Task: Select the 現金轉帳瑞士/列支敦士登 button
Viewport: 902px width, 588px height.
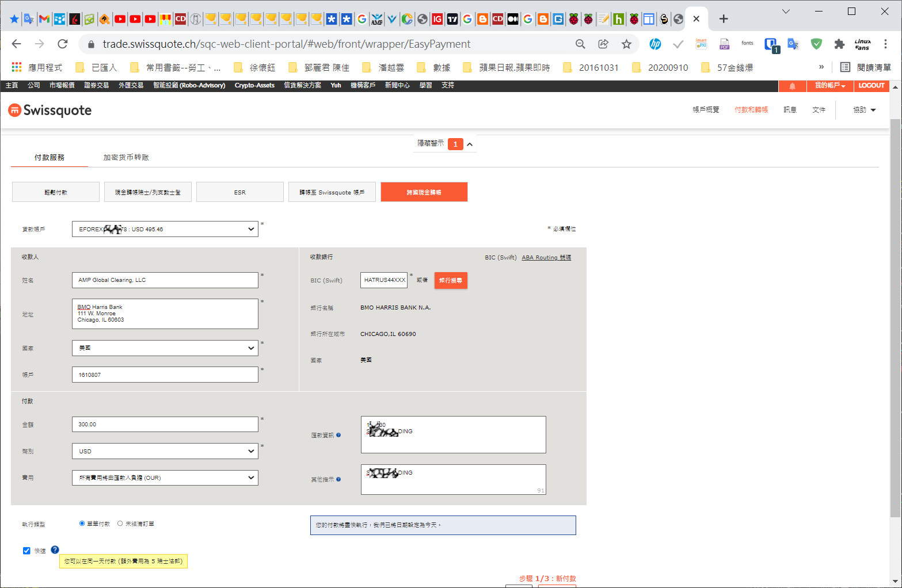Action: pyautogui.click(x=148, y=192)
